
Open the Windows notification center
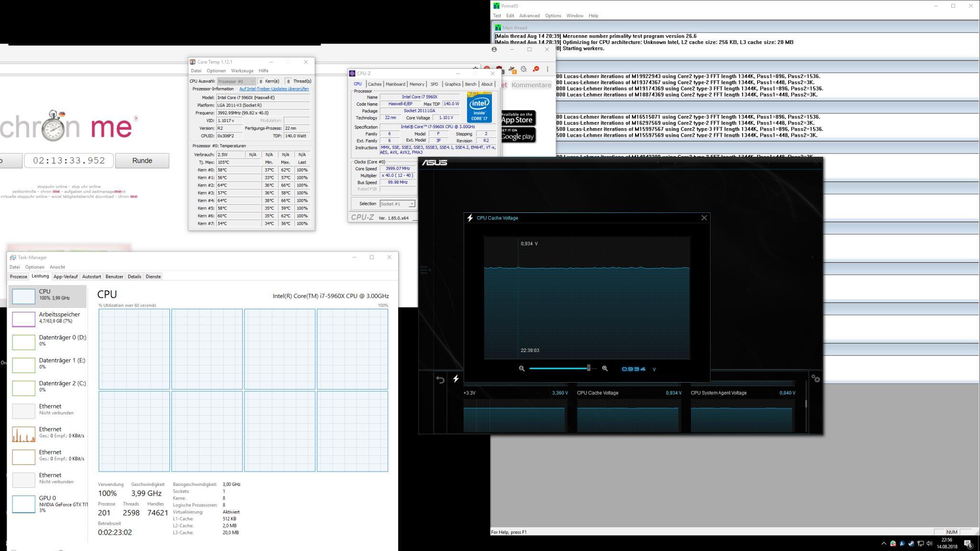pos(968,544)
